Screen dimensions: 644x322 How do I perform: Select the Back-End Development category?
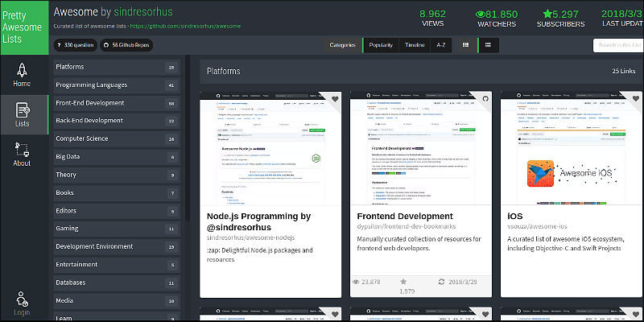pyautogui.click(x=117, y=121)
